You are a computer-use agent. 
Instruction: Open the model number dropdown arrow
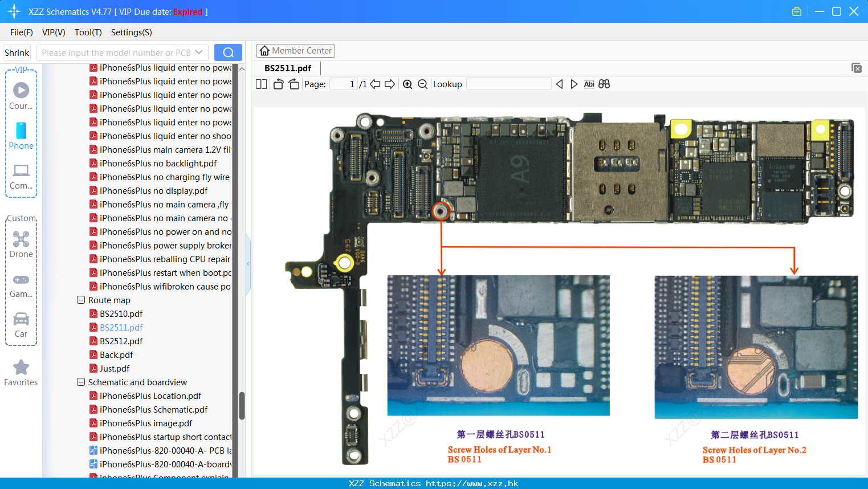pos(199,52)
